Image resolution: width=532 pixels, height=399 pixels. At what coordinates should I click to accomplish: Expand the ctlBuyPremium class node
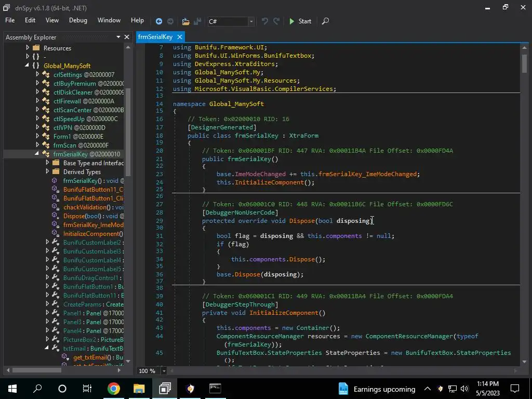pos(37,83)
